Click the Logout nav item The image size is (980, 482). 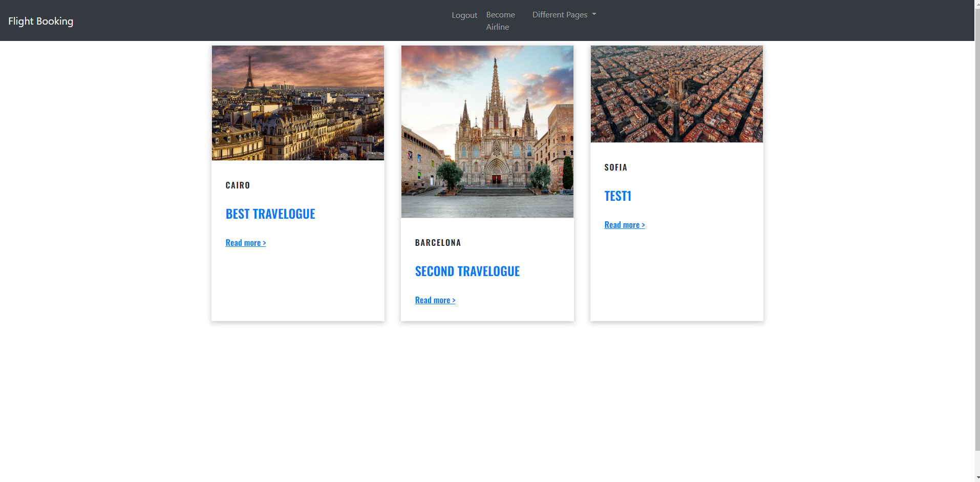(x=464, y=15)
